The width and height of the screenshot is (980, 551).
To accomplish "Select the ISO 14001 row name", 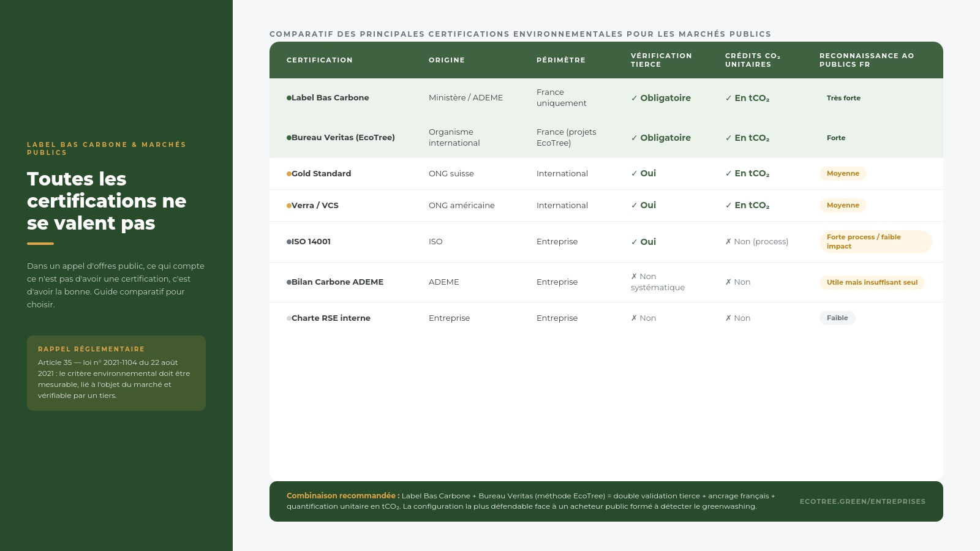I will pyautogui.click(x=311, y=242).
